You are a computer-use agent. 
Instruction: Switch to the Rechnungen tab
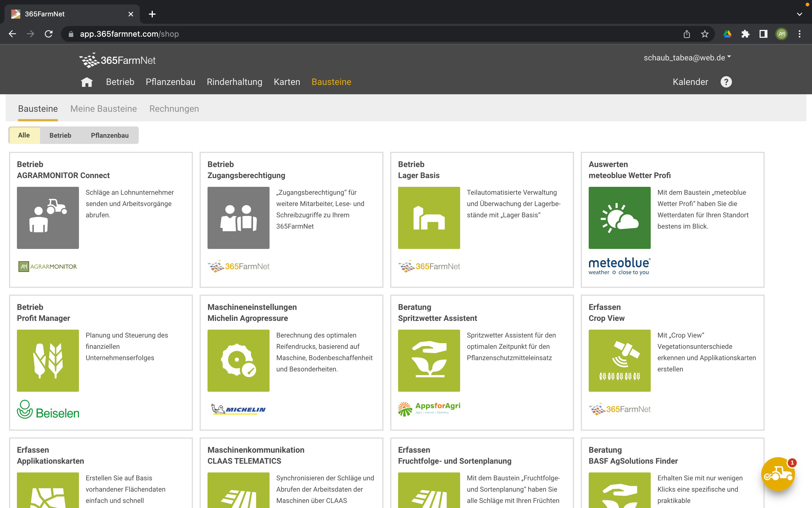tap(174, 109)
